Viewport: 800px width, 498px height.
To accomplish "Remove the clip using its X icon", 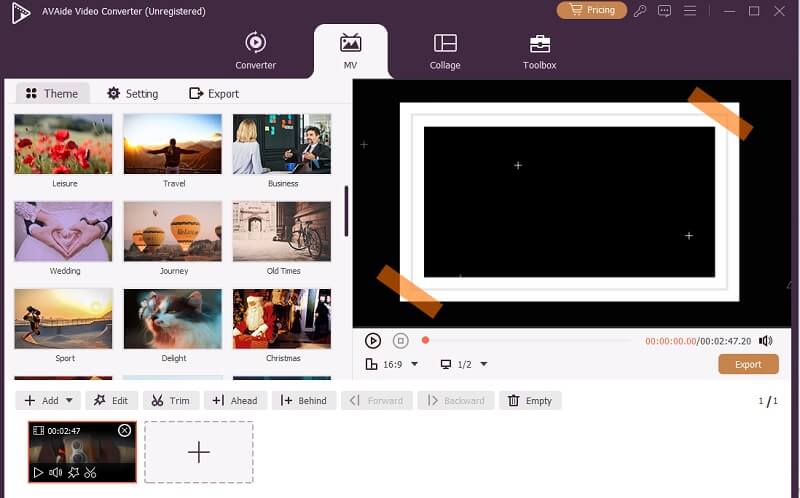I will [x=125, y=430].
